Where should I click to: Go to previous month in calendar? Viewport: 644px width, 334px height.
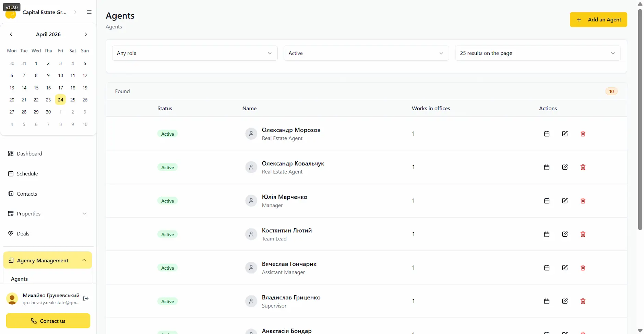click(x=11, y=34)
